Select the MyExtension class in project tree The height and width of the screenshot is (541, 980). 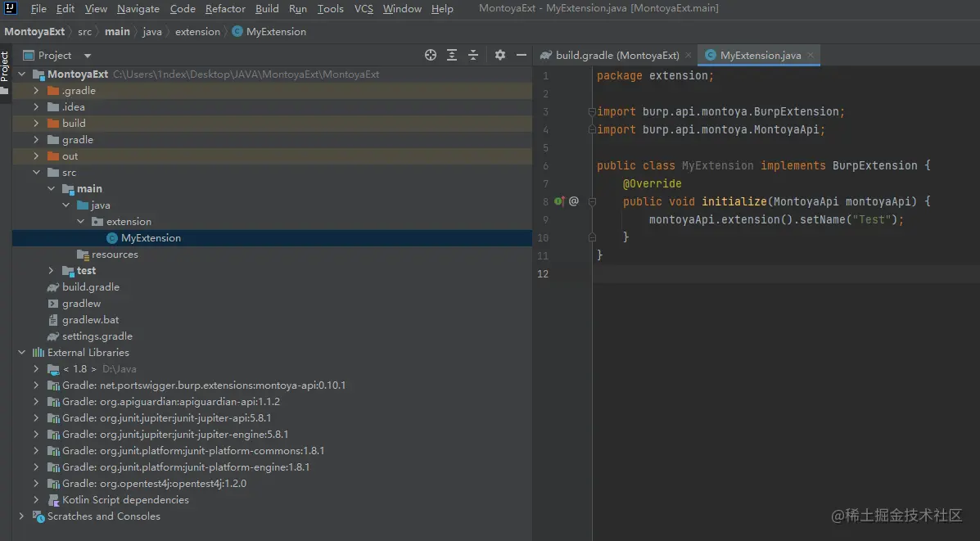click(x=151, y=238)
